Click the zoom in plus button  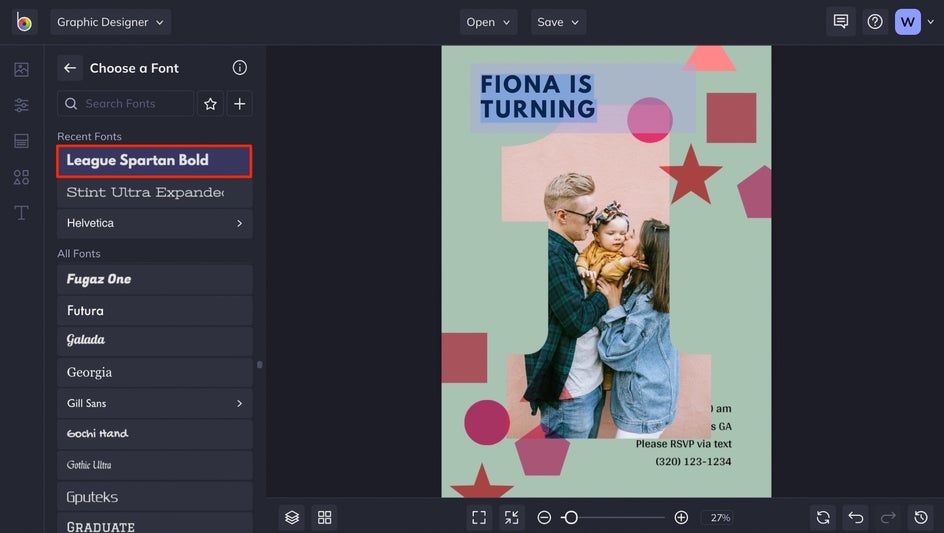click(681, 517)
